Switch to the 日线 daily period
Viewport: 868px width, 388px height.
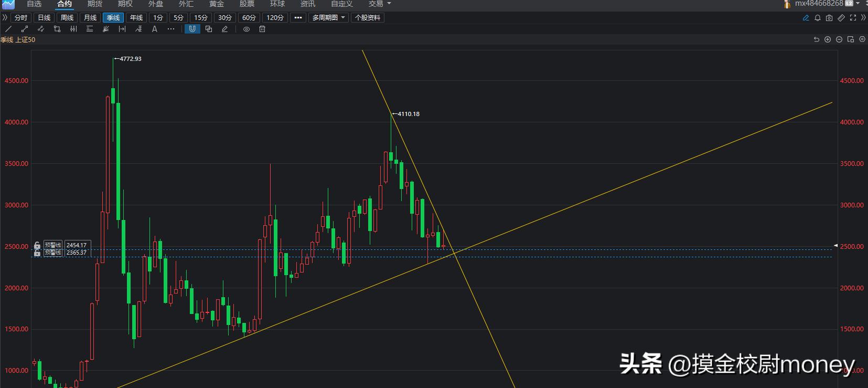[x=44, y=18]
